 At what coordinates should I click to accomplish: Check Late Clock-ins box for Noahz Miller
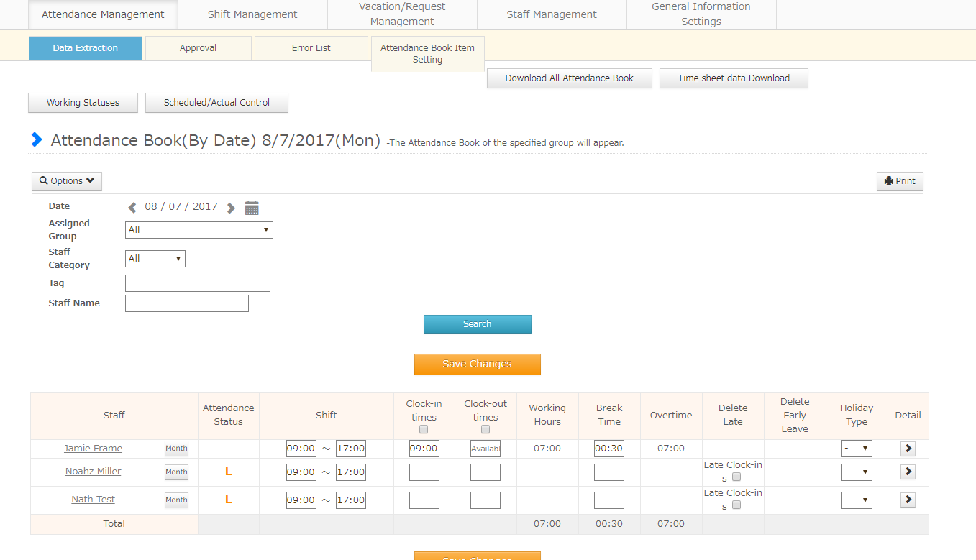point(736,477)
